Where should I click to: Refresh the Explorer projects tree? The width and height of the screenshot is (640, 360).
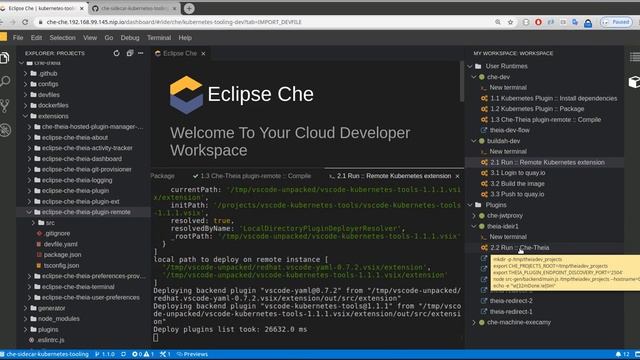(x=116, y=53)
